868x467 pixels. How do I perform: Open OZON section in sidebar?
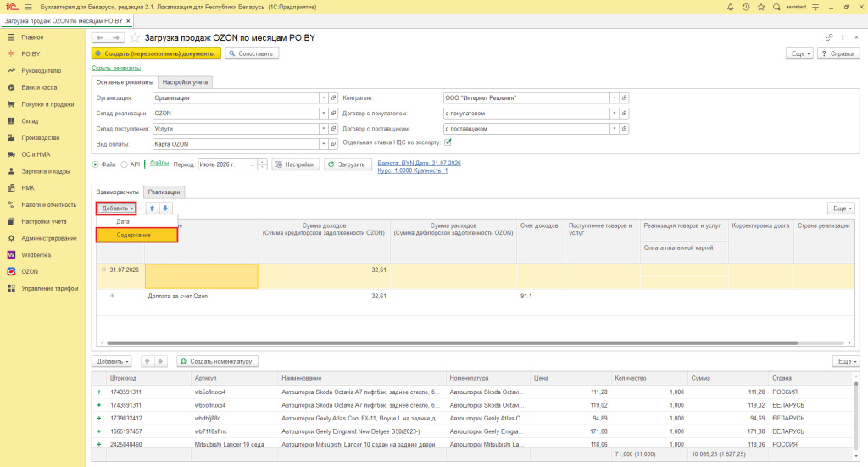(x=30, y=272)
